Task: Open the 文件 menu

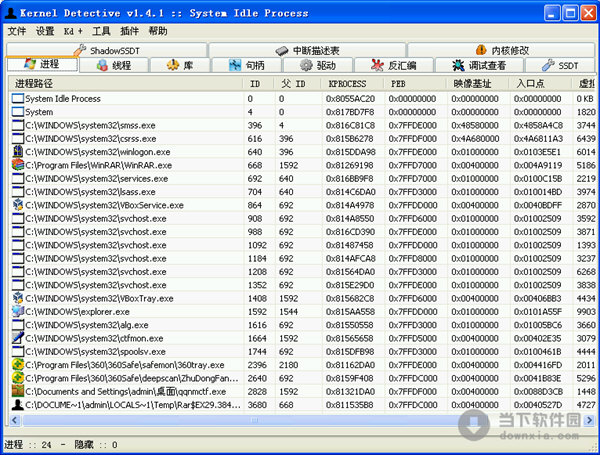Action: [x=17, y=31]
